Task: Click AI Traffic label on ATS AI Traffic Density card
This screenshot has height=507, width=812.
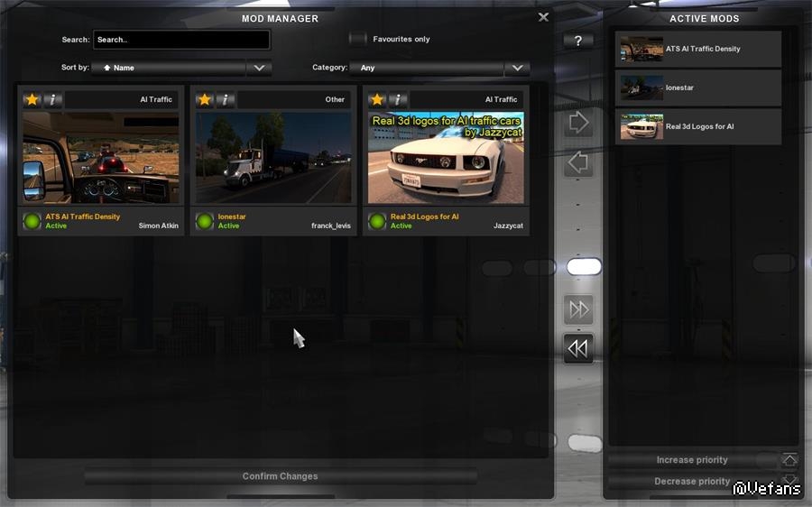Action: pyautogui.click(x=156, y=99)
